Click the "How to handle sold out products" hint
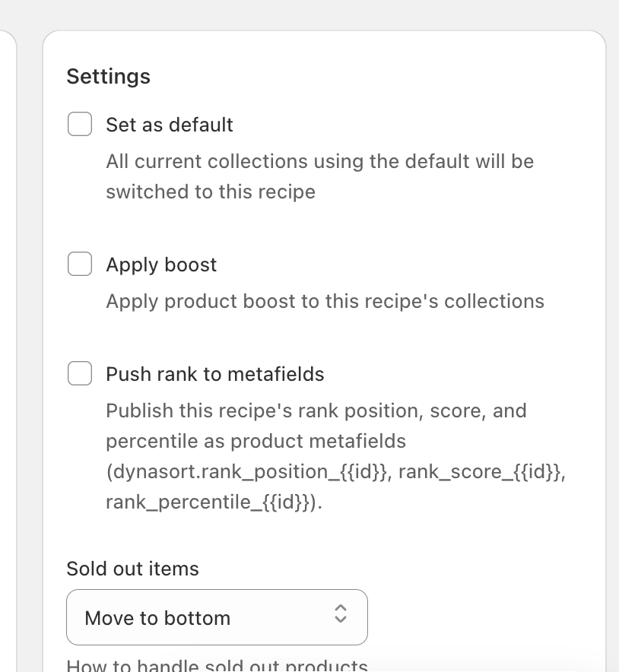 [x=217, y=666]
